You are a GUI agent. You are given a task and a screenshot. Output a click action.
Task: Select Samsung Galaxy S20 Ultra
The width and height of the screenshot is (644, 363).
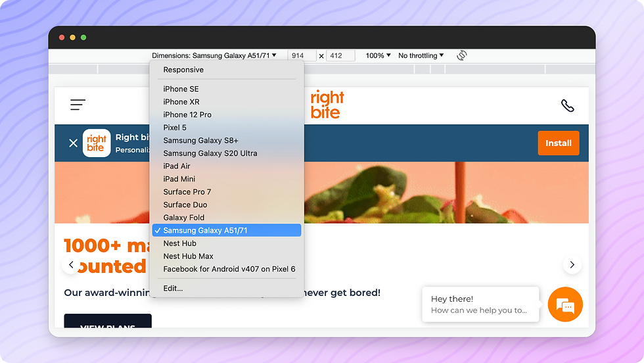coord(227,153)
